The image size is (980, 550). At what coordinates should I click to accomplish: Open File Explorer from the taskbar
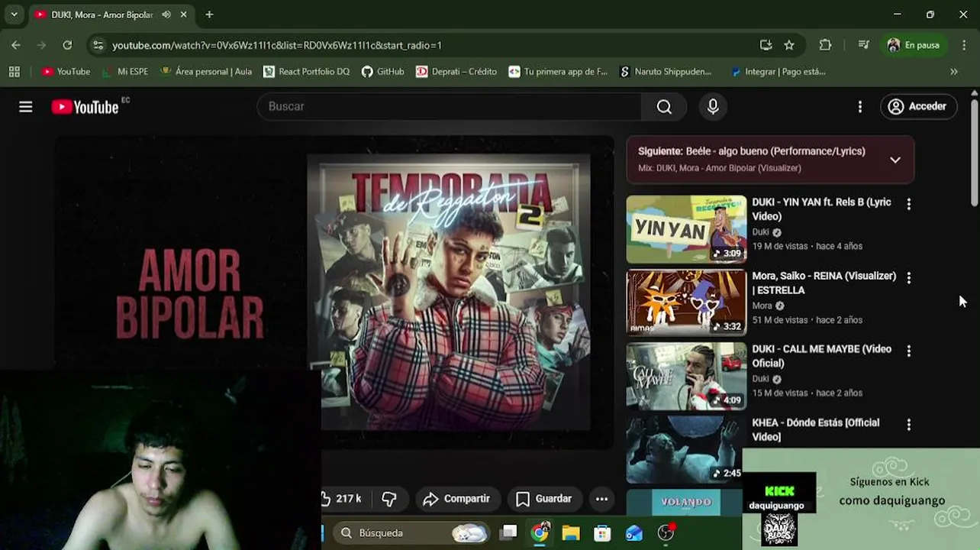click(x=571, y=532)
